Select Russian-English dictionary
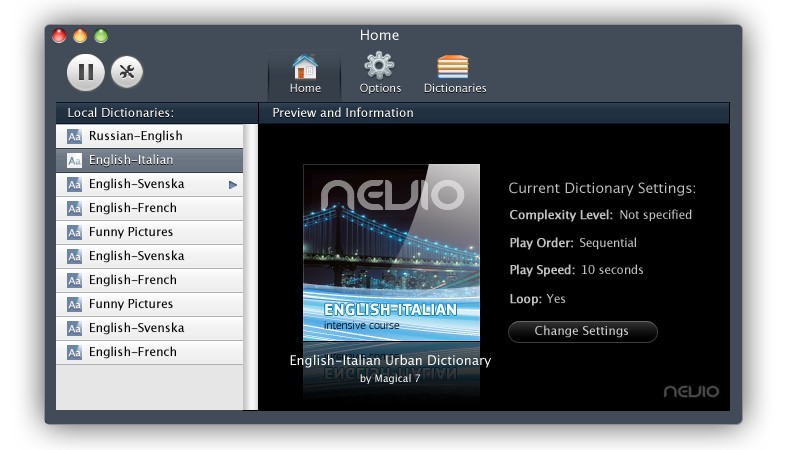The width and height of the screenshot is (785, 450). (150, 136)
